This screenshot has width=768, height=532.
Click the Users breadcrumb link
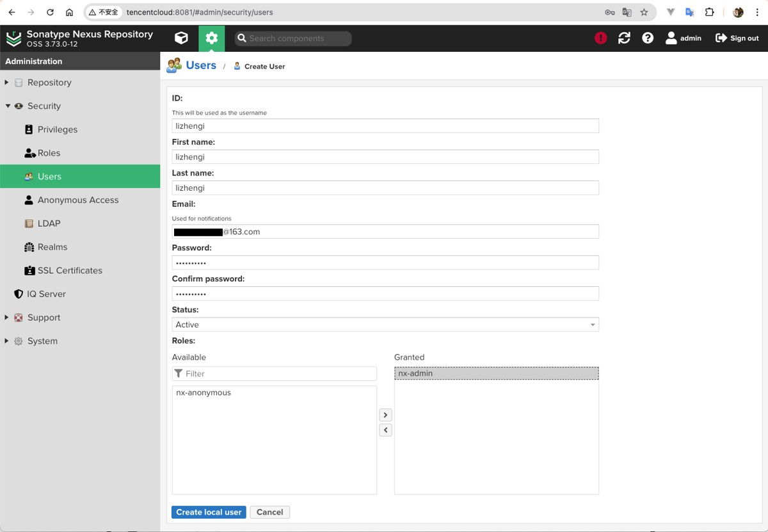coord(201,65)
